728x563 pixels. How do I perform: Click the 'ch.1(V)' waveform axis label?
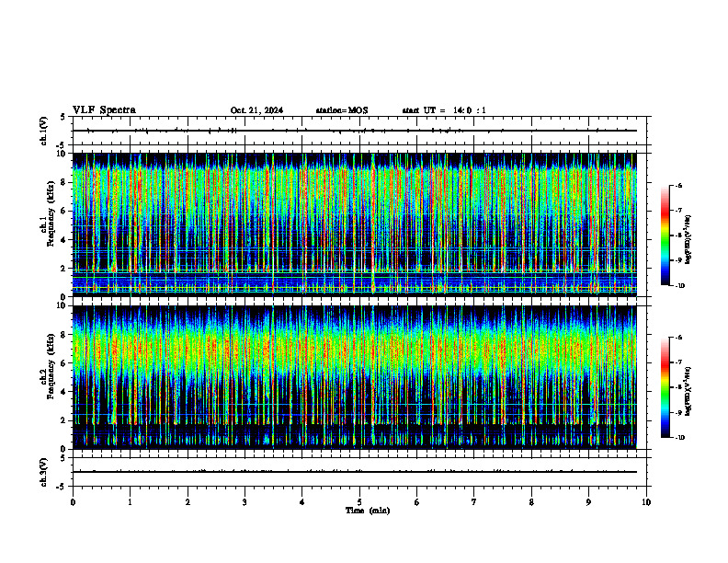click(44, 131)
